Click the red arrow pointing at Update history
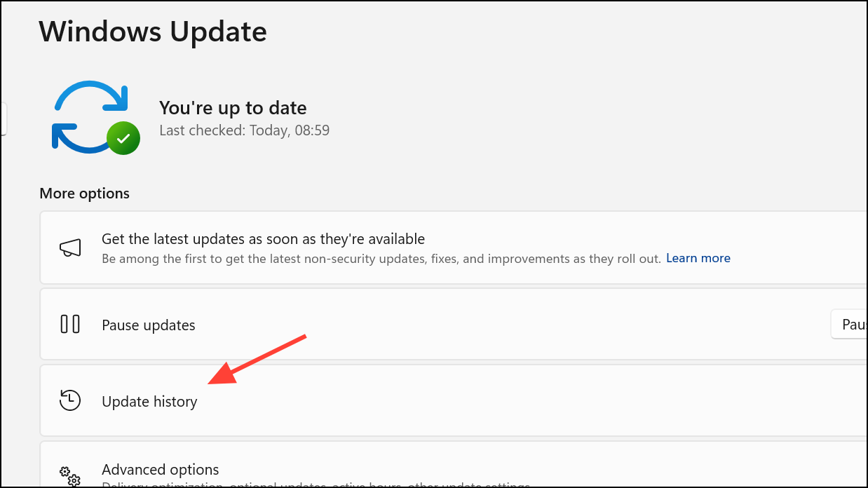This screenshot has width=868, height=488. (259, 360)
